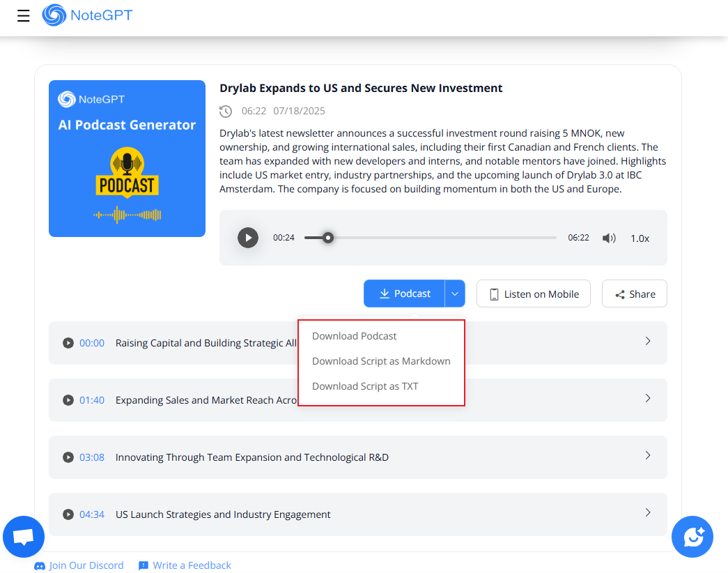Click the 07/18/2025 date text

pyautogui.click(x=299, y=111)
